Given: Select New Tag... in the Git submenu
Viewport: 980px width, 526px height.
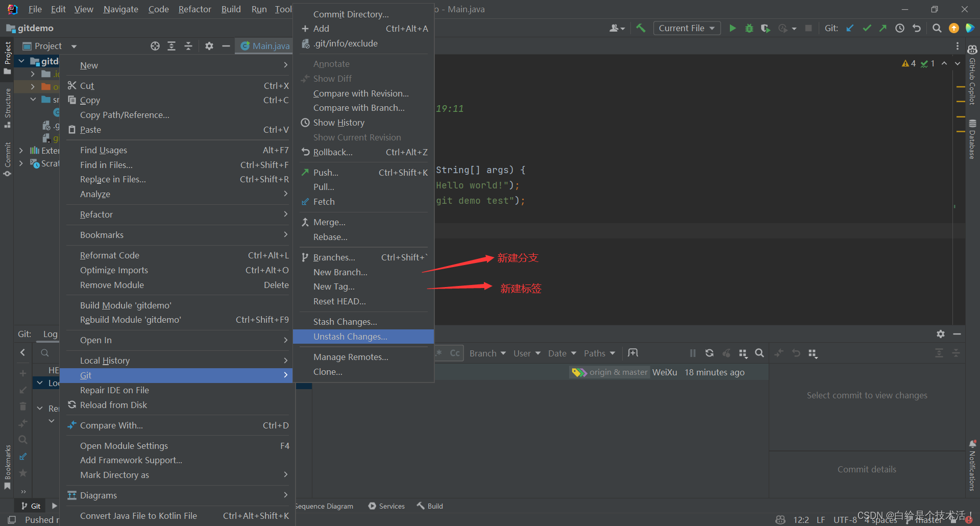Looking at the screenshot, I should (363, 286).
